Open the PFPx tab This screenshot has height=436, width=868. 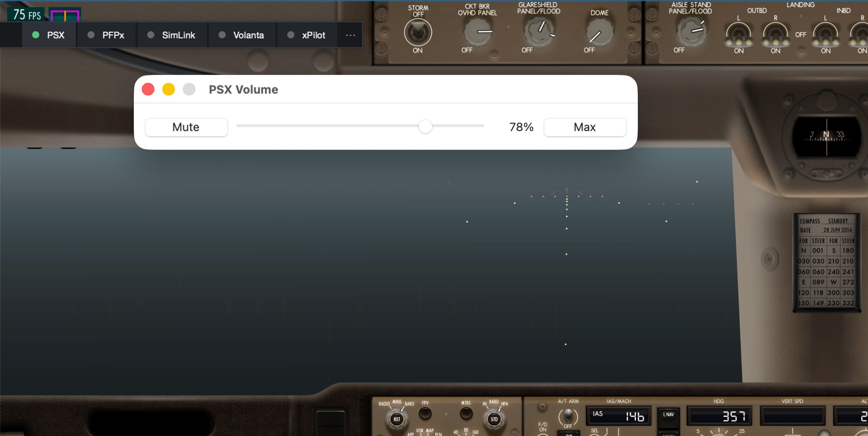[106, 35]
